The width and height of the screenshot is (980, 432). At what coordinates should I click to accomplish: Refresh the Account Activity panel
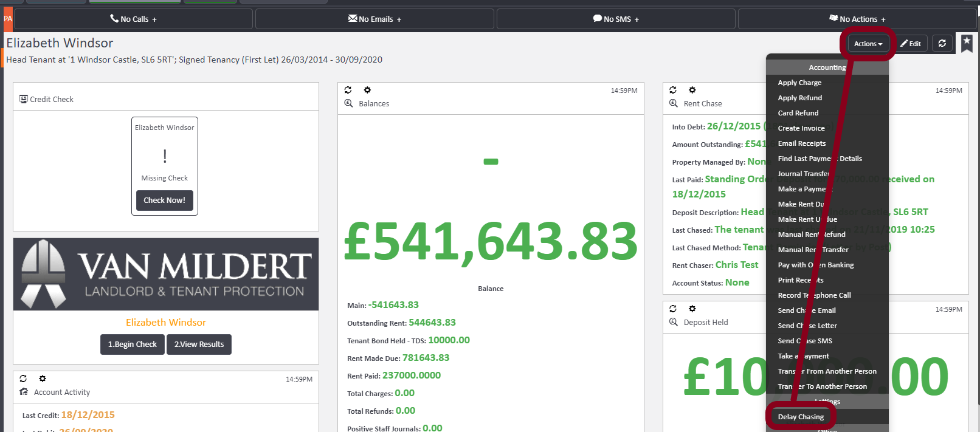click(x=23, y=379)
